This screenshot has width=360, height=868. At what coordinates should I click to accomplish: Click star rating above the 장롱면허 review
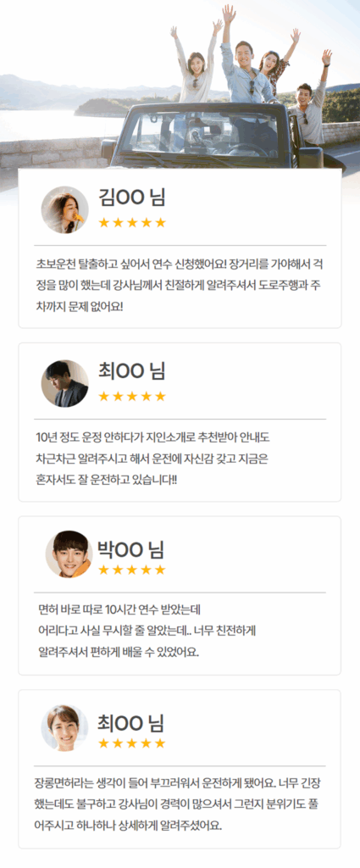pos(132,743)
